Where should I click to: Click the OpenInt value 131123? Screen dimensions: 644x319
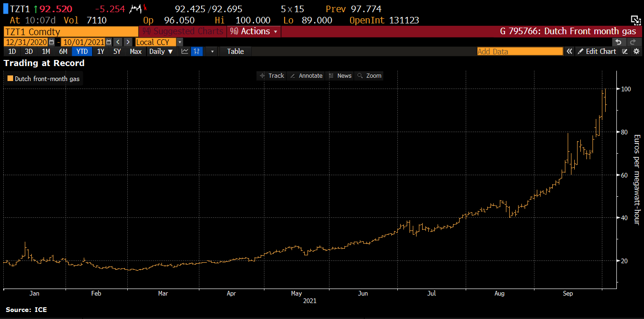pos(404,20)
